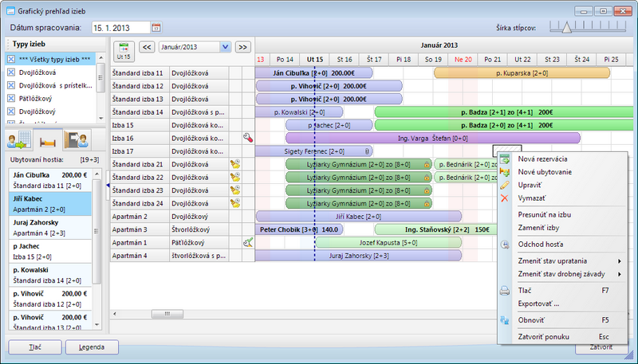This screenshot has width=638, height=364.
Task: Choose Presunúť na izbu from the context menu
Action: point(544,214)
